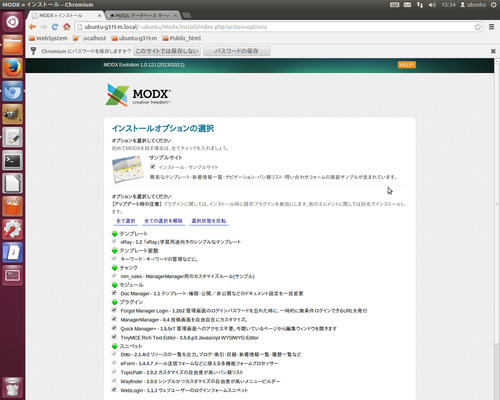Launch Firefox from the dock

[13, 68]
